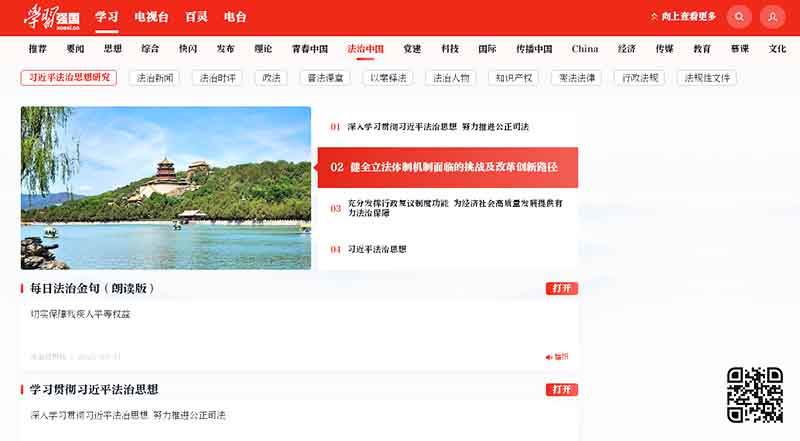Switch to the 电视台 top tab
Screen dimensions: 800x441
150,17
